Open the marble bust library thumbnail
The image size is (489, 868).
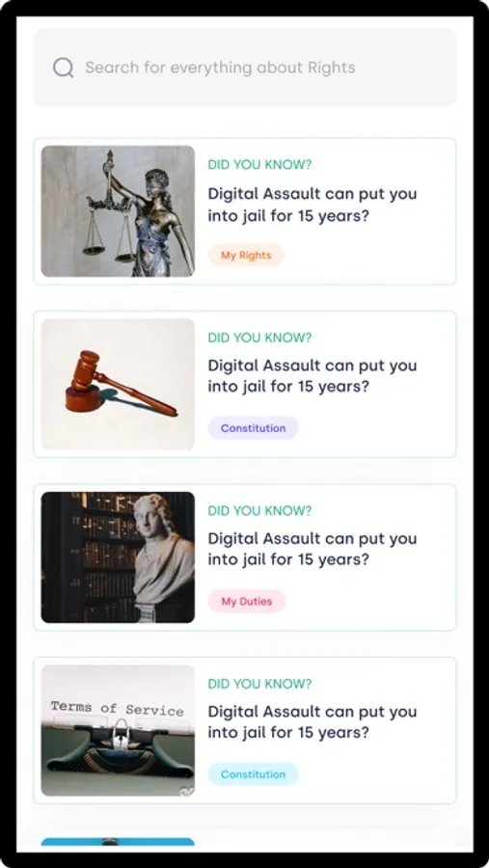pyautogui.click(x=118, y=557)
